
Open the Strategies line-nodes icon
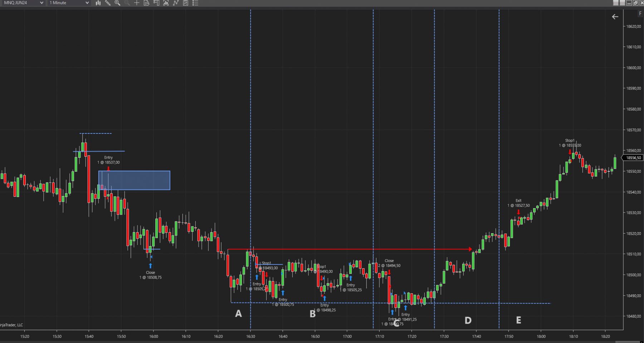[x=176, y=3]
